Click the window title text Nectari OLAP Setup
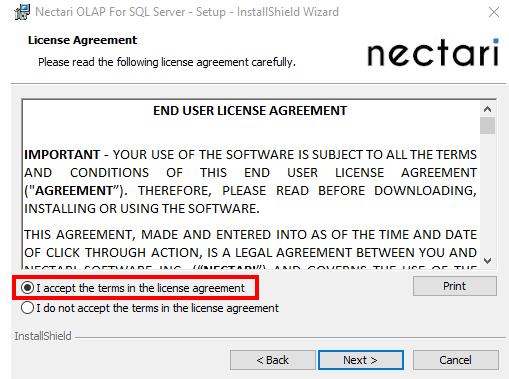Screen dimensions: 509x379 coord(187,12)
